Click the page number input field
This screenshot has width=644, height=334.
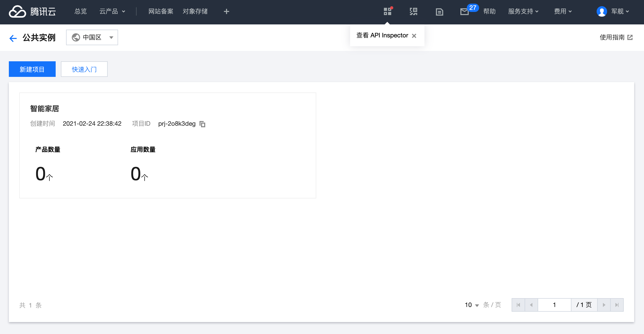pos(554,305)
